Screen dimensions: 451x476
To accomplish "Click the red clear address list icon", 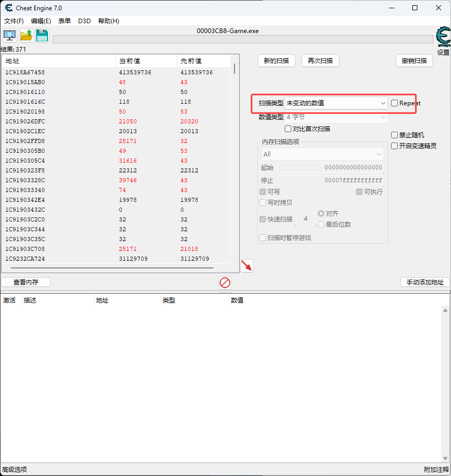I will pyautogui.click(x=225, y=282).
